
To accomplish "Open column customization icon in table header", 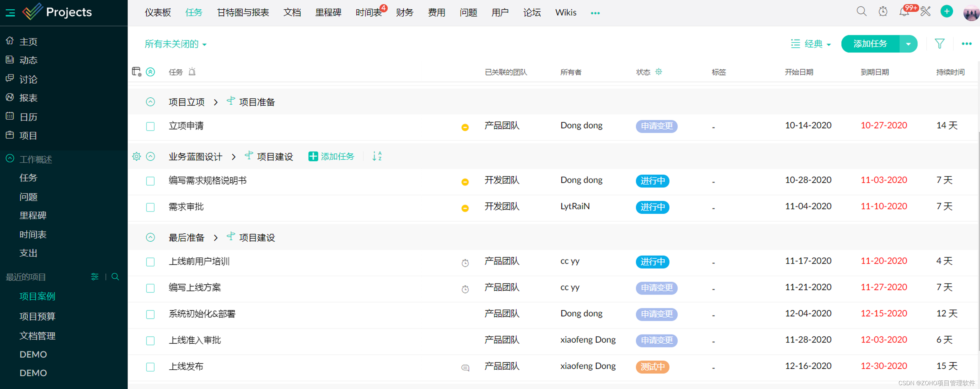I will [136, 71].
